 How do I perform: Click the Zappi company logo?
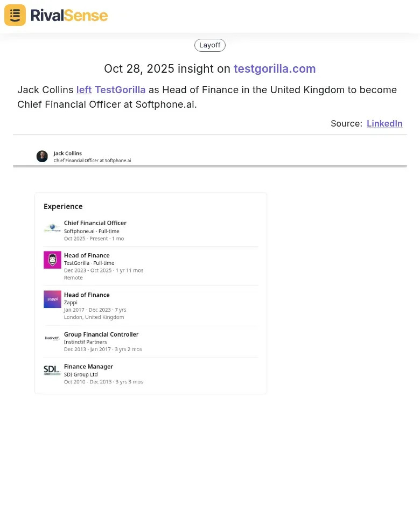(x=52, y=299)
